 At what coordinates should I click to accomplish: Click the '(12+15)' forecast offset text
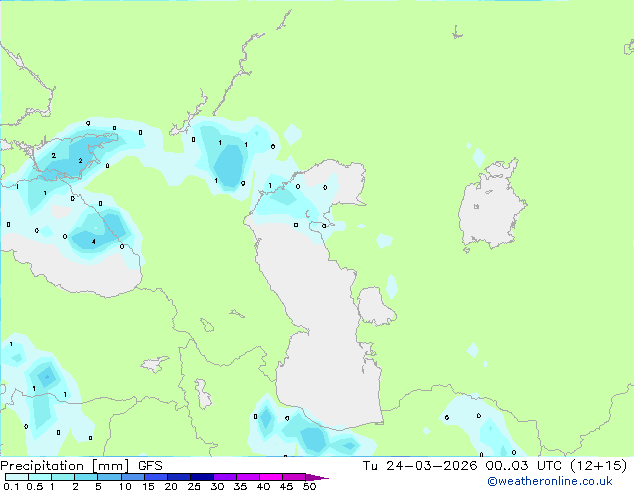pos(598,466)
